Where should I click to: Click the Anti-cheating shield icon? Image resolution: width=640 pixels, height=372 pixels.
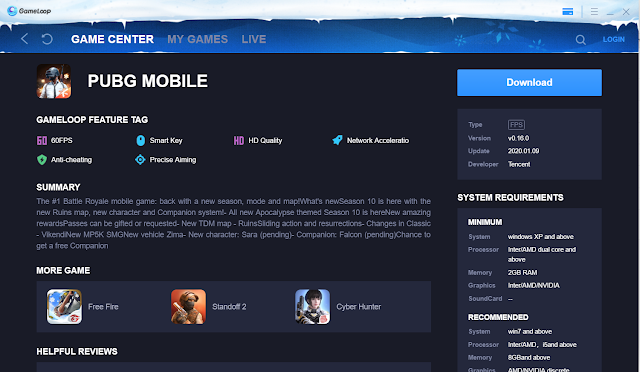tap(42, 160)
